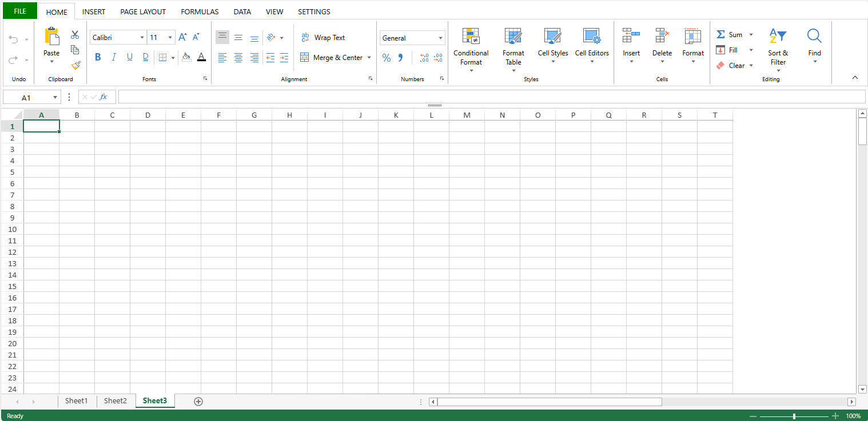Switch to the DATA tab
The image size is (868, 421).
(242, 11)
